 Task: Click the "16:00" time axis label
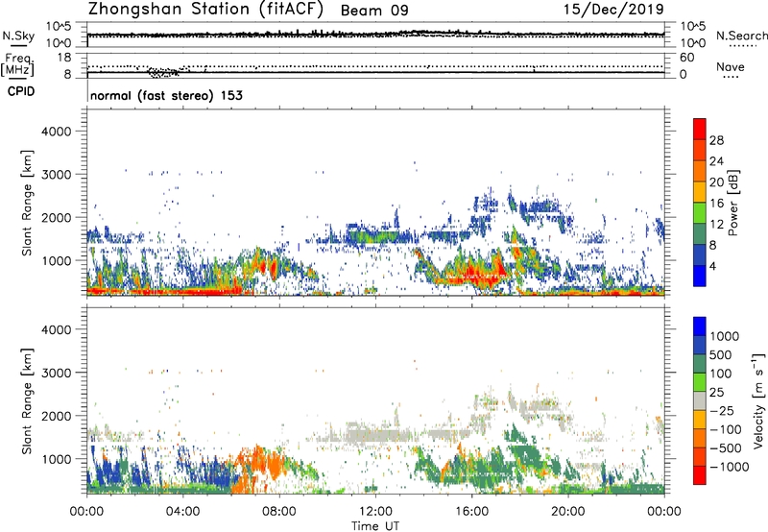point(471,512)
